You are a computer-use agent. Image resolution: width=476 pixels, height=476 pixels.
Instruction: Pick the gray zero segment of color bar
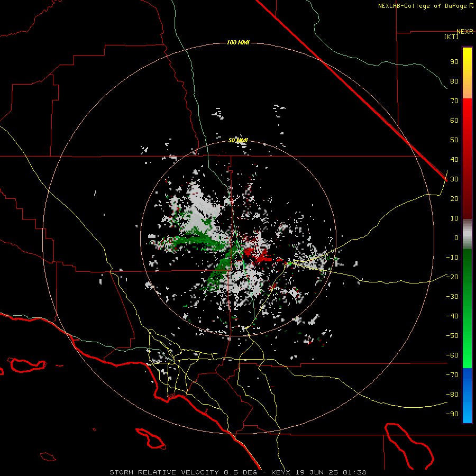[467, 234]
